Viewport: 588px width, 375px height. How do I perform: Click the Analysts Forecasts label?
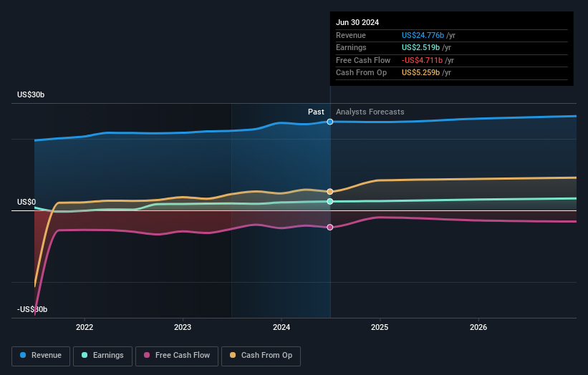point(370,112)
